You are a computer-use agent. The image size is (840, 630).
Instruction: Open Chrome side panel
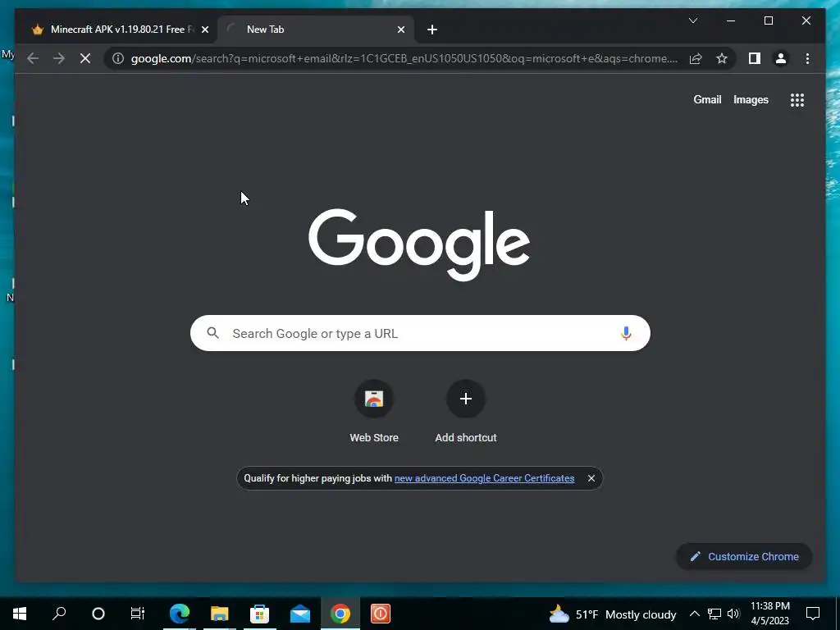(755, 58)
